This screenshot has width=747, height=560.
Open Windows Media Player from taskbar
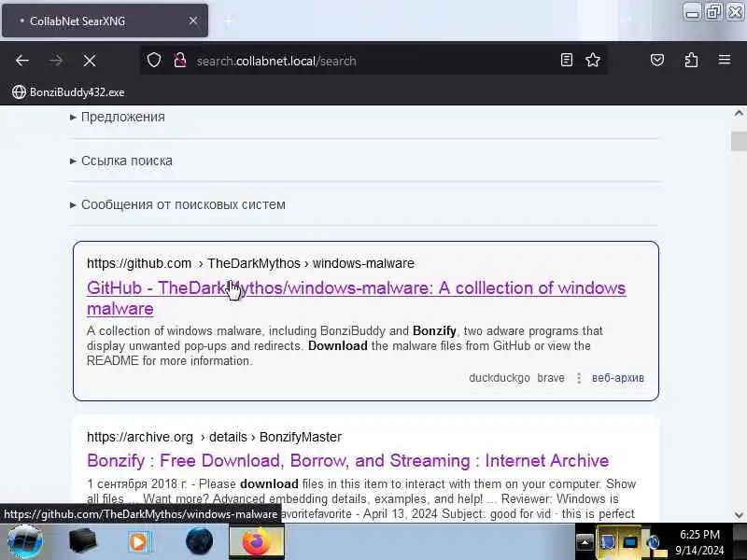coord(139,542)
